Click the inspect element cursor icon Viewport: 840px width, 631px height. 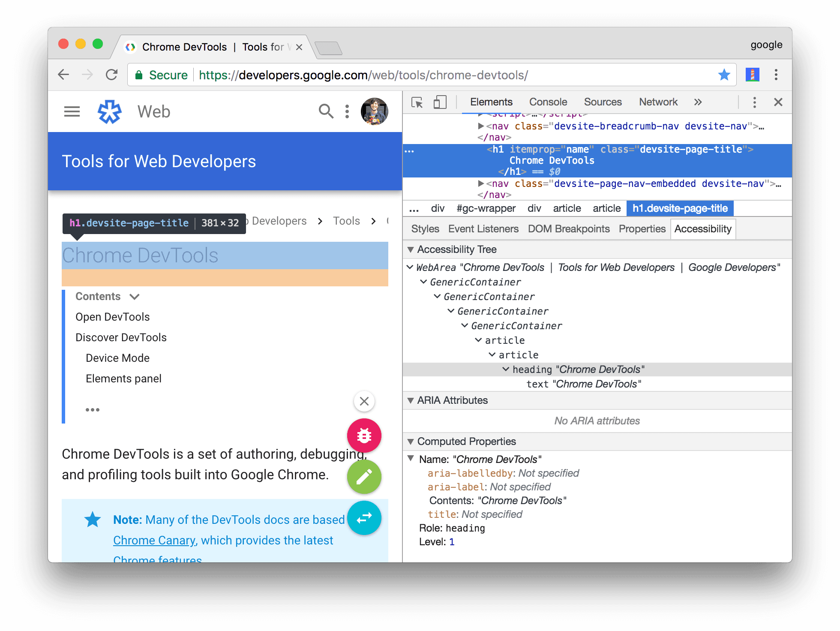415,103
